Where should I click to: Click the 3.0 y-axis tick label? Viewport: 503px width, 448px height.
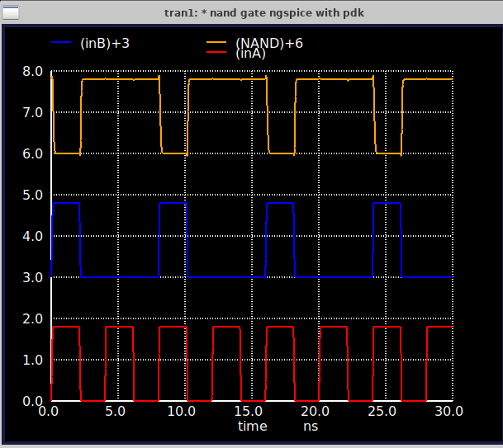click(x=32, y=278)
